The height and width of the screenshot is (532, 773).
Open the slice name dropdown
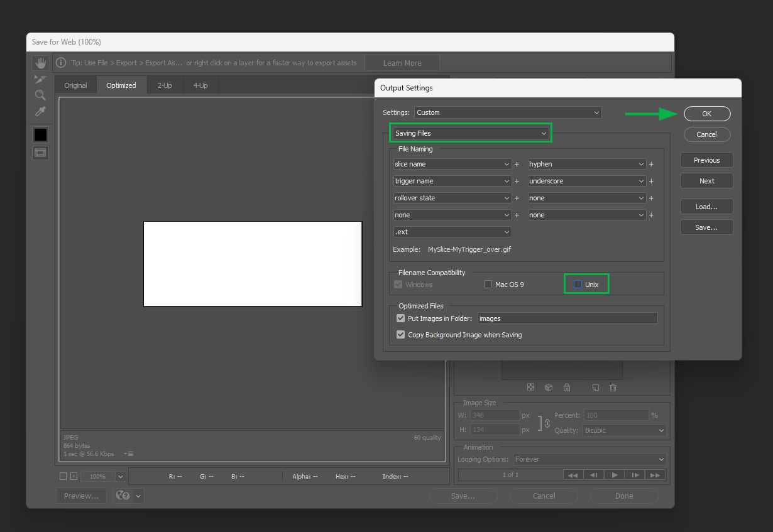[452, 164]
